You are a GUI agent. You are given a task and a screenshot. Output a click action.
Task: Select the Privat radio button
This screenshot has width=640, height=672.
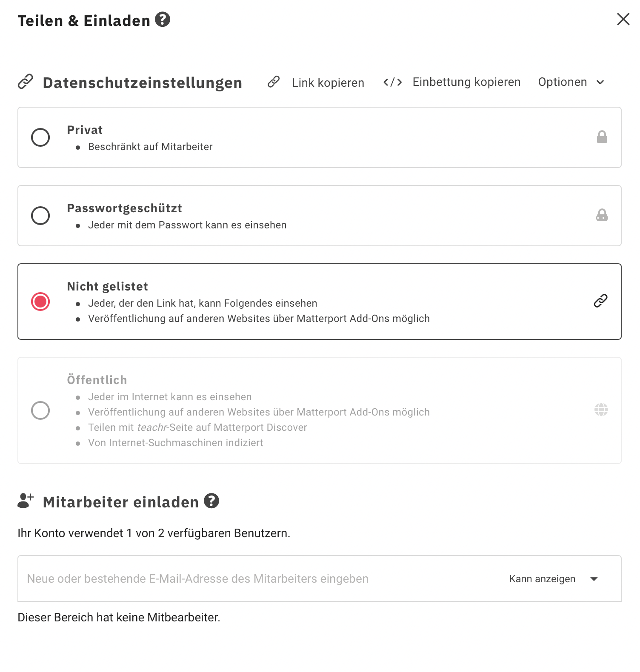40,137
